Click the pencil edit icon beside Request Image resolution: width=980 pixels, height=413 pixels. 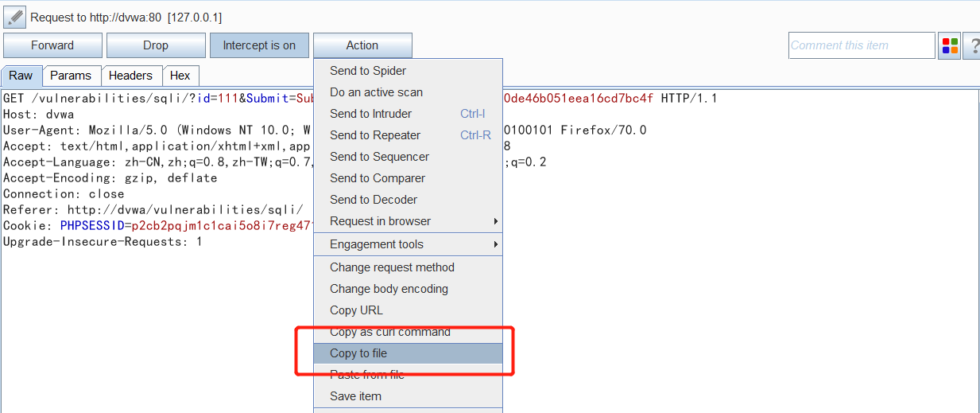(14, 16)
